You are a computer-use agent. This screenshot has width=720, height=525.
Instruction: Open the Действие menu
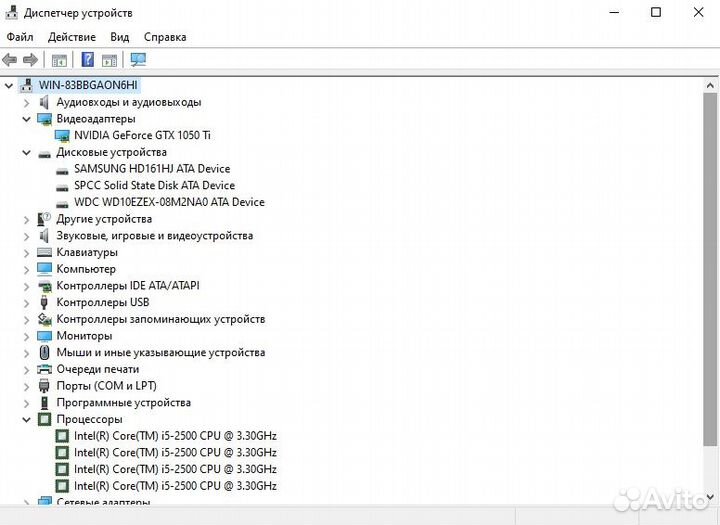click(72, 37)
